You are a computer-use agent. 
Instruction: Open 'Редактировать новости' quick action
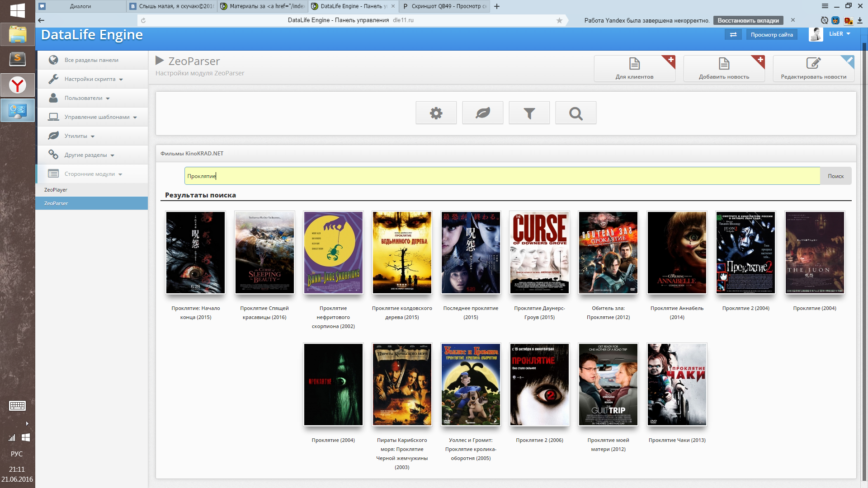pyautogui.click(x=813, y=68)
